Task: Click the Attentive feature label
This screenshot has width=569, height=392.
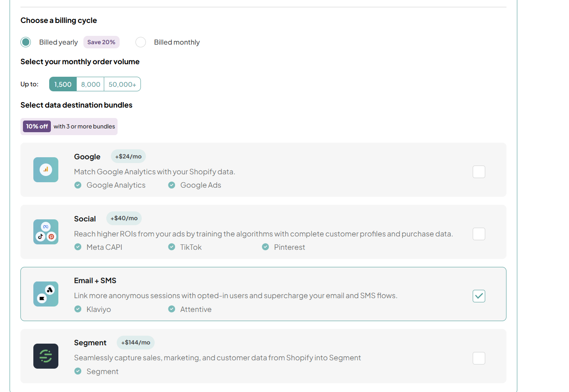Action: pyautogui.click(x=196, y=309)
